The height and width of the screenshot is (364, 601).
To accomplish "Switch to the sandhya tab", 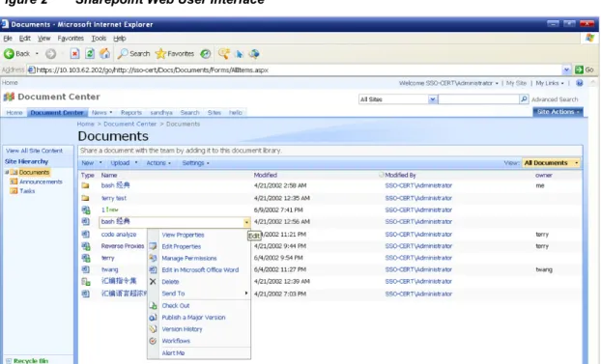I will 161,113.
